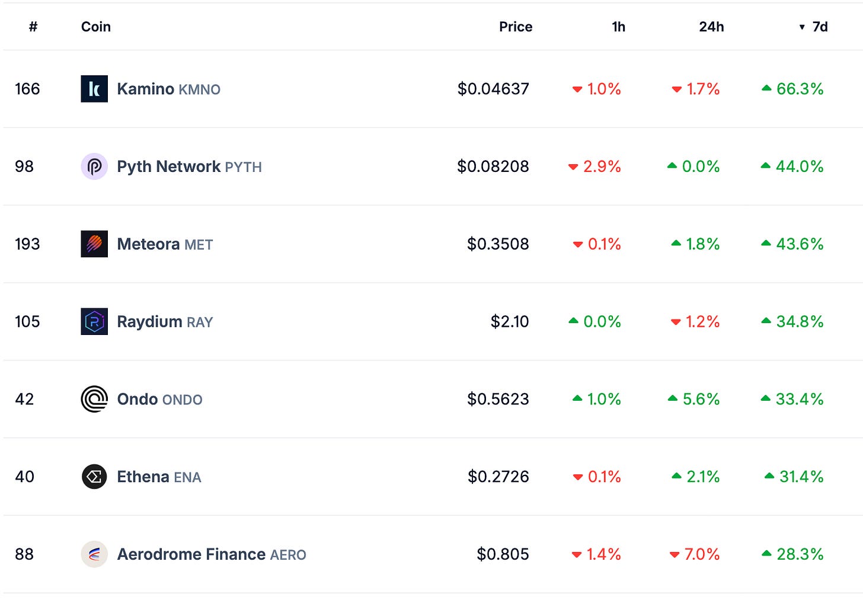Viewport: 863px width, 616px height.
Task: Sort by the 1h column header
Action: [618, 27]
